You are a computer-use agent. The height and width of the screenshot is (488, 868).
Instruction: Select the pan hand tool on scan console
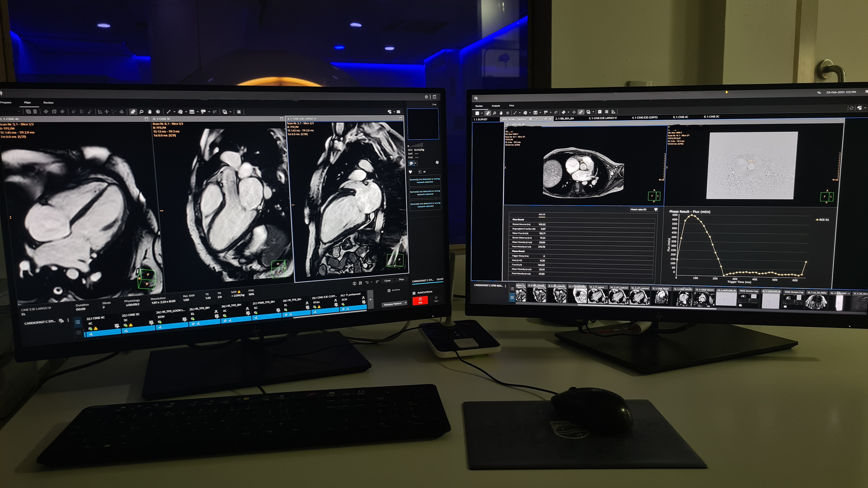click(x=150, y=112)
